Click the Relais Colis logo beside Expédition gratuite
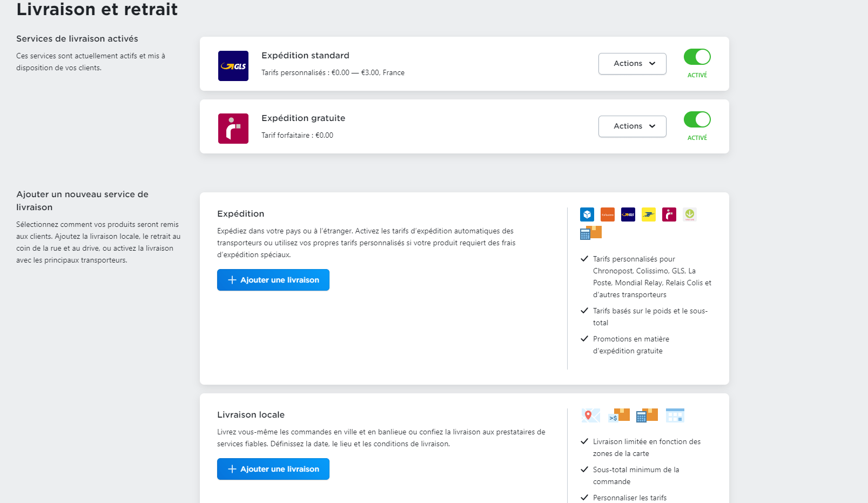The height and width of the screenshot is (503, 868). [233, 129]
